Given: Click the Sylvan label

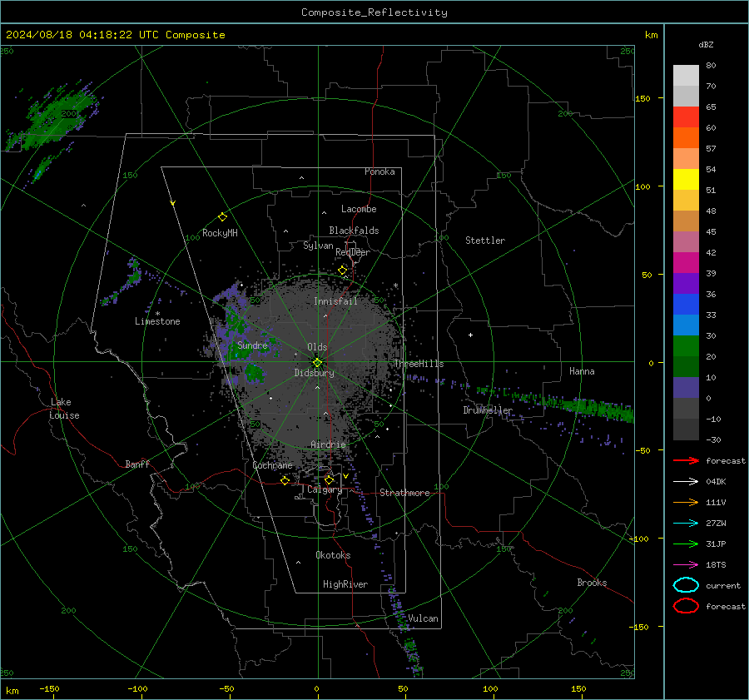Looking at the screenshot, I should (x=318, y=246).
